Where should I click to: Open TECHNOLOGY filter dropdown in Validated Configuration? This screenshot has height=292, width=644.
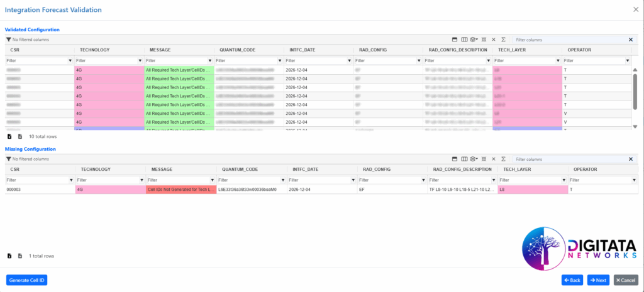pos(140,61)
